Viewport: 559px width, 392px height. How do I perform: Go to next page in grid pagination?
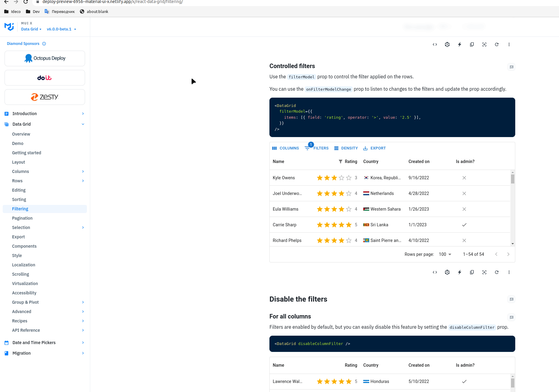[508, 254]
